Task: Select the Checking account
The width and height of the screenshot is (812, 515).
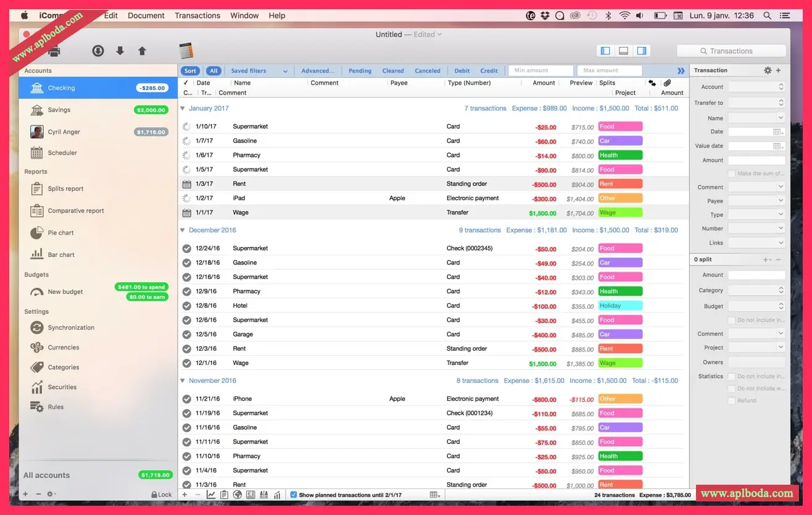Action: point(98,88)
